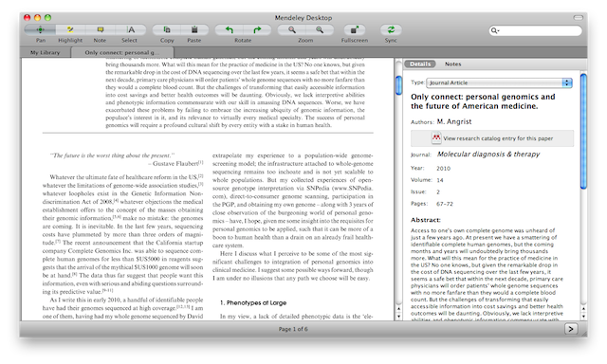Rotate the page right

click(257, 29)
